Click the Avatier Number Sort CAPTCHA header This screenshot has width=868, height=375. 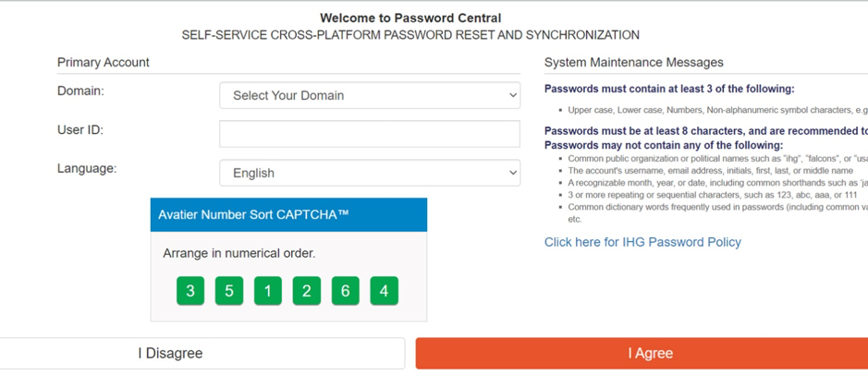[253, 214]
